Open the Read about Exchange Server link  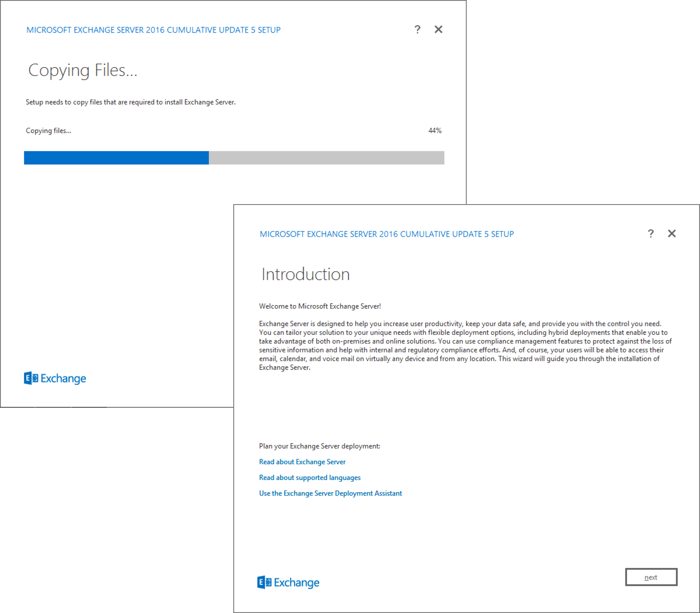(302, 462)
